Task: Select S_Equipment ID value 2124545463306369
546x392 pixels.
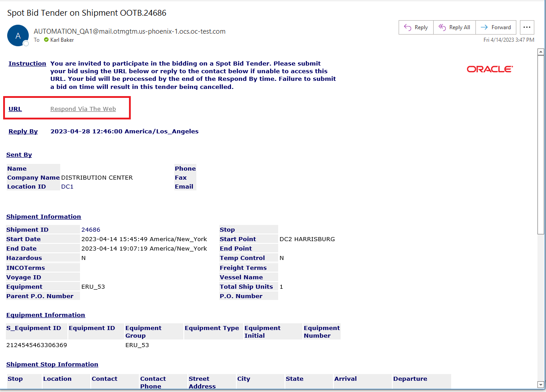Action: click(36, 345)
